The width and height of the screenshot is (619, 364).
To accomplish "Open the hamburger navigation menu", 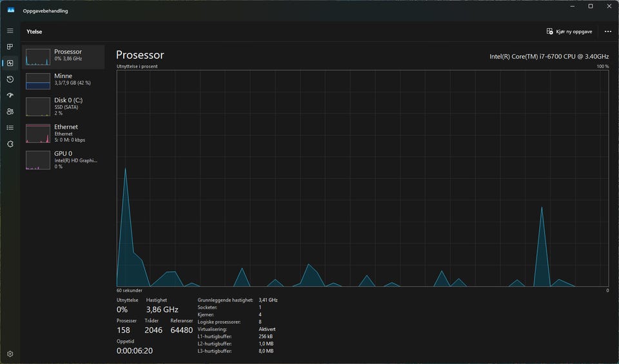I will tap(10, 31).
